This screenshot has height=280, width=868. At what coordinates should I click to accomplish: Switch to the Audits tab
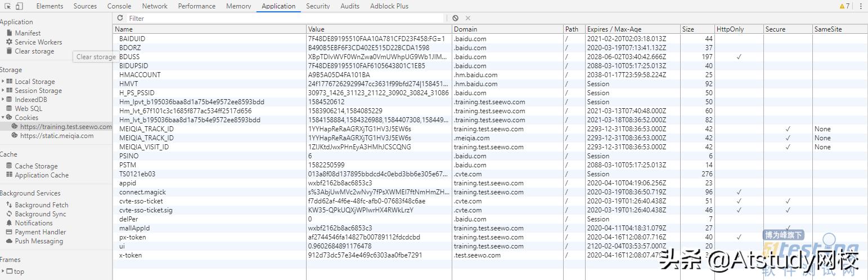[350, 6]
